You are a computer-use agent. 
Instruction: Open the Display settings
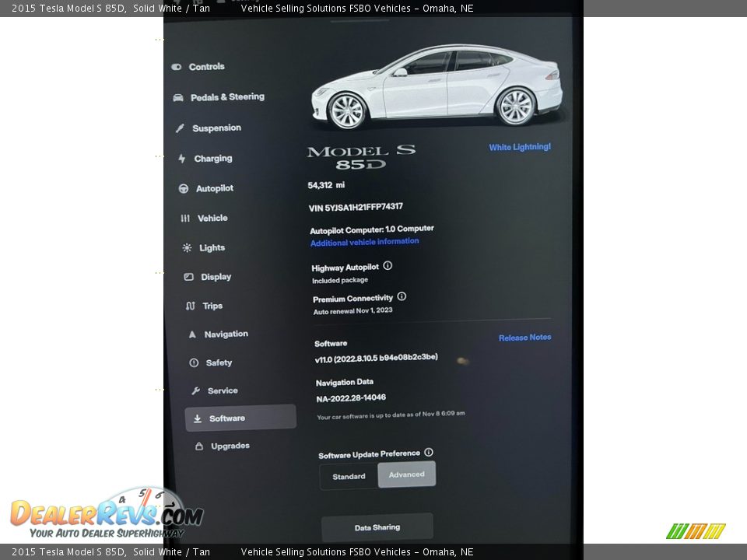pos(216,277)
